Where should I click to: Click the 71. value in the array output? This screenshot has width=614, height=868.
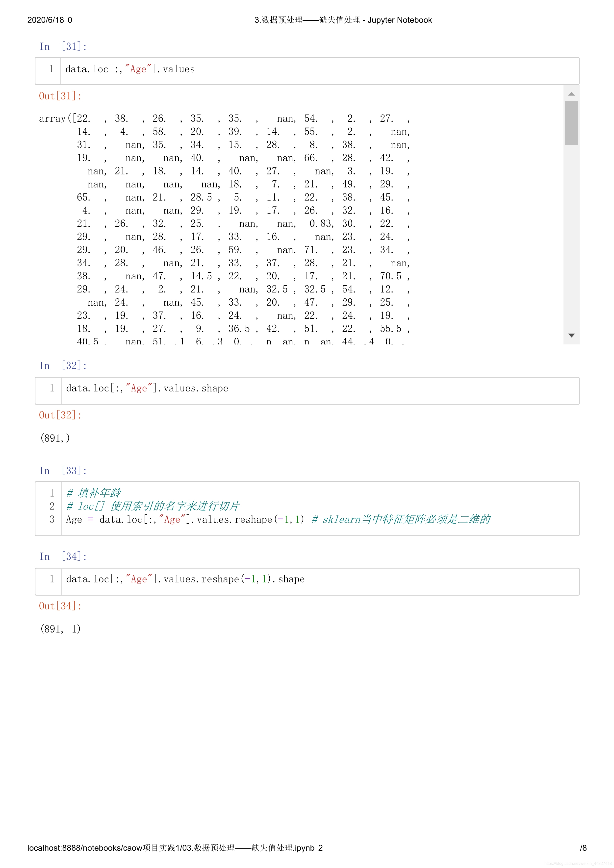click(x=311, y=250)
